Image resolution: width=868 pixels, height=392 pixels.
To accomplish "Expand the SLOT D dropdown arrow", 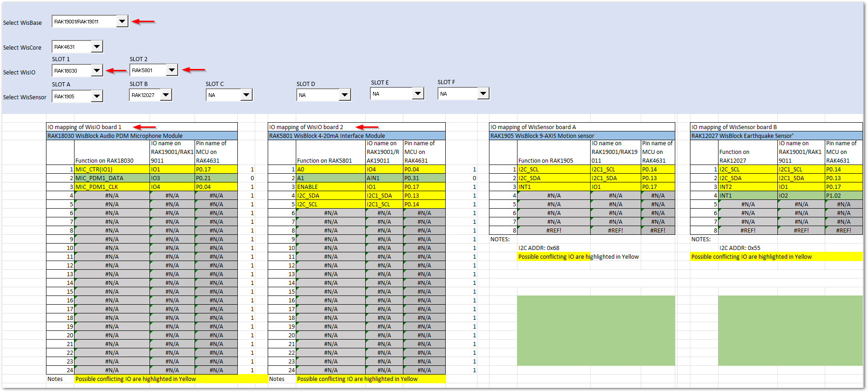I will [345, 95].
